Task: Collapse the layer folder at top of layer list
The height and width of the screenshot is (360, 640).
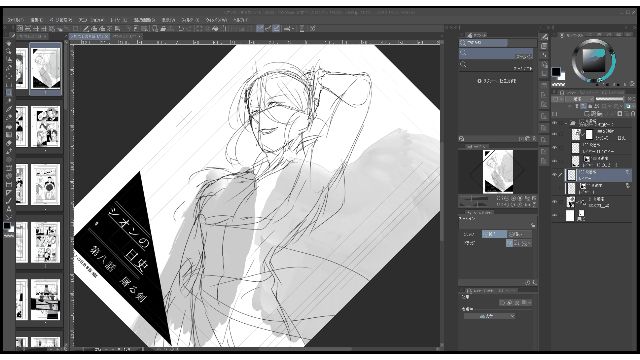Action: coord(567,123)
